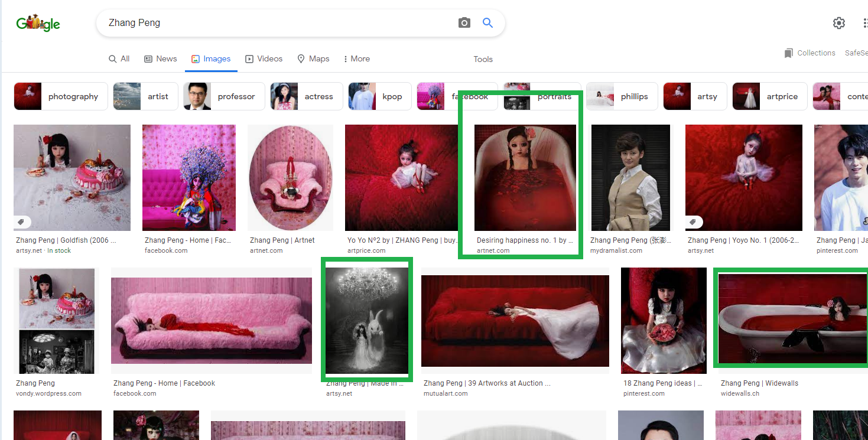The image size is (868, 440).
Task: Filter by the facebook chip
Action: [x=457, y=96]
